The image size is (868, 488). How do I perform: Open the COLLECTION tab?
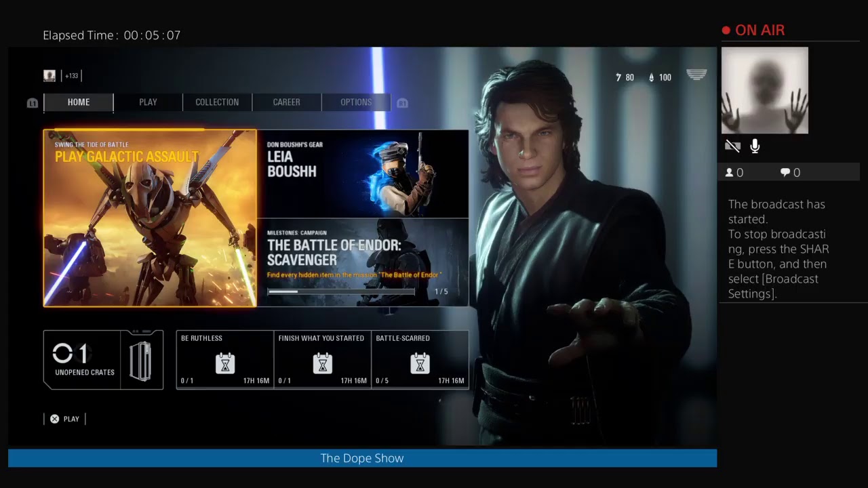point(217,102)
